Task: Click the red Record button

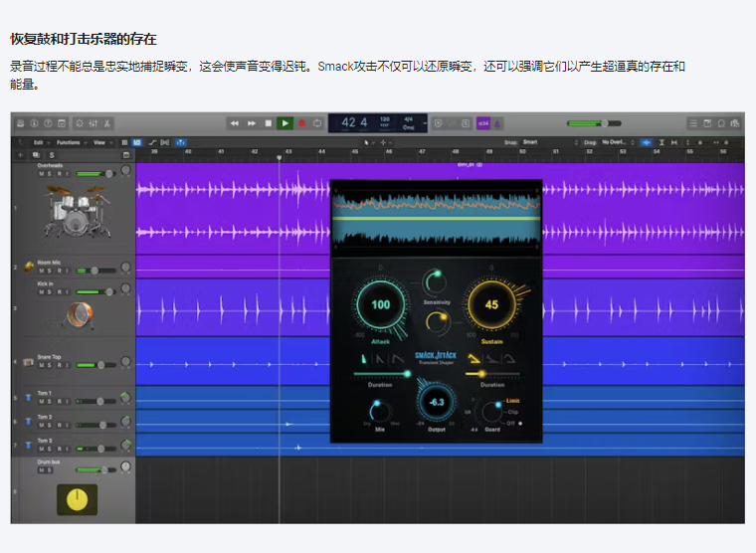Action: pyautogui.click(x=301, y=123)
